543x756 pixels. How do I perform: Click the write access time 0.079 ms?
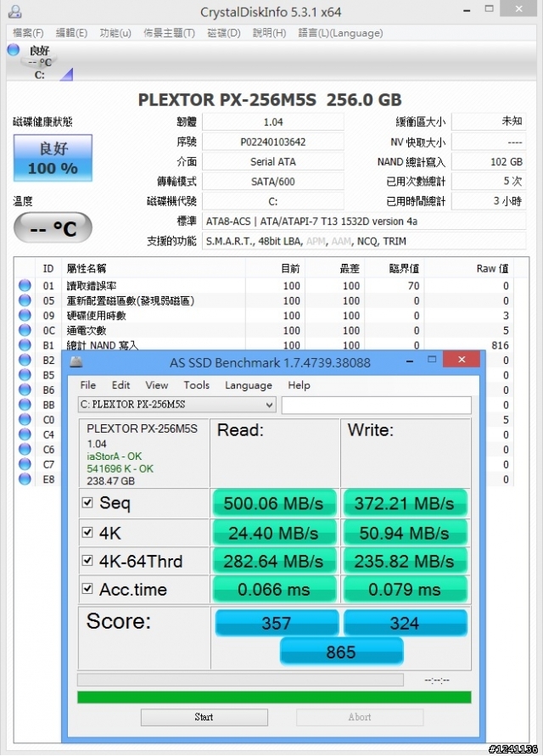405,589
